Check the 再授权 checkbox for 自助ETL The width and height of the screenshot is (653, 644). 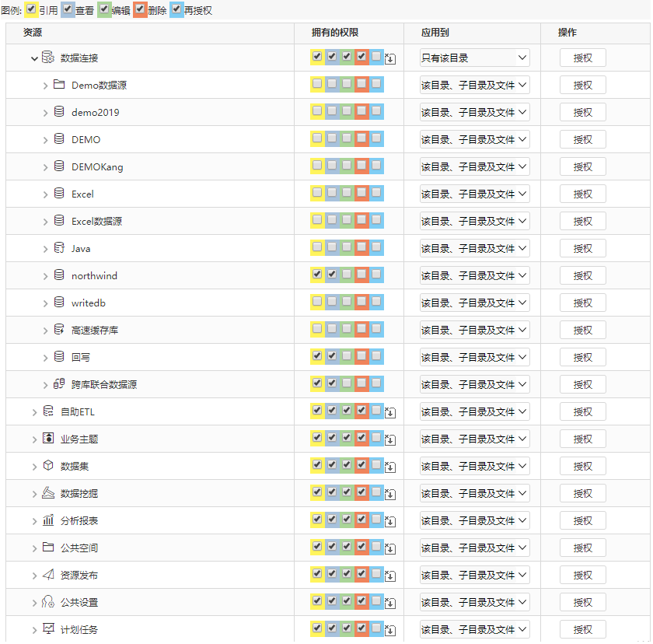click(x=376, y=410)
